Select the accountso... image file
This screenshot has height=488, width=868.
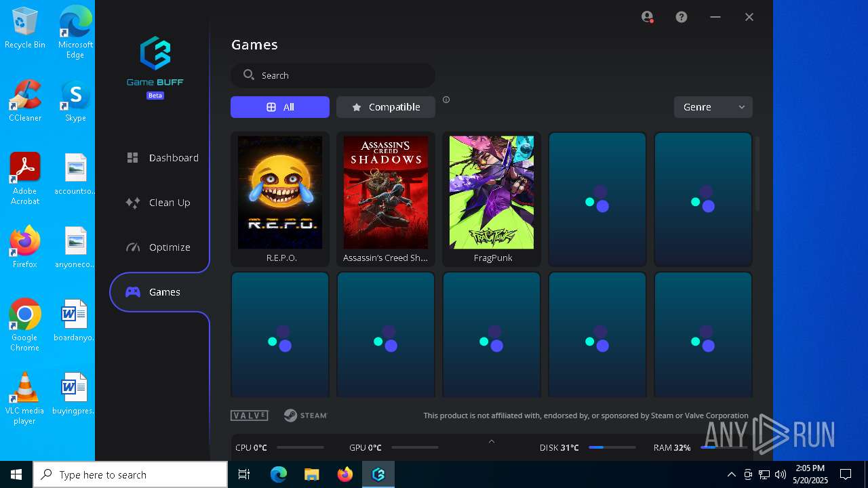75,174
